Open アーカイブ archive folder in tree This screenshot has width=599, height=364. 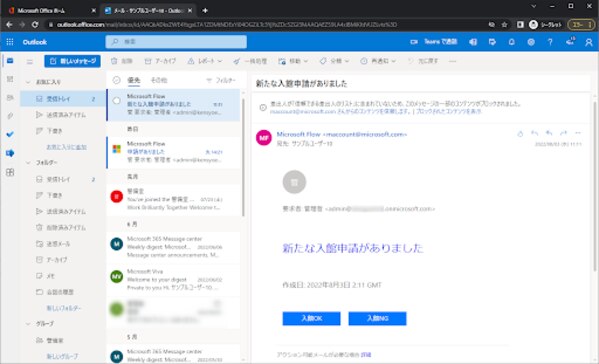coord(63,260)
